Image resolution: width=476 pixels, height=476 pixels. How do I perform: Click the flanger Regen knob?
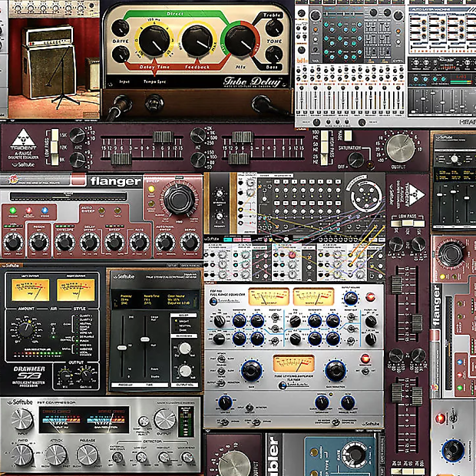pos(39,243)
